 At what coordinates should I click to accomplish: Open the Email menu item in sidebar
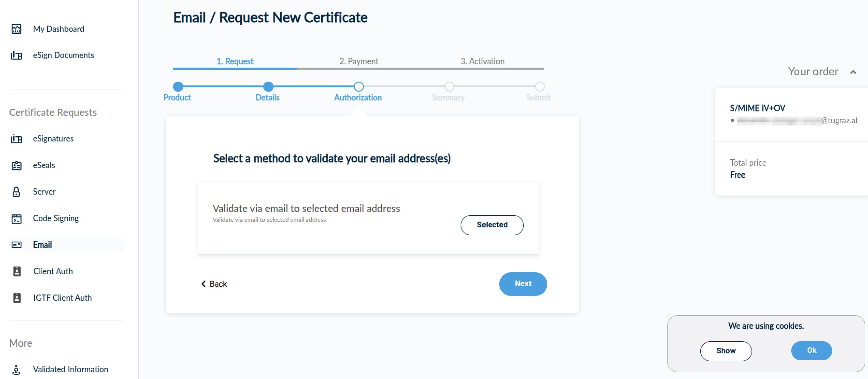(66, 245)
